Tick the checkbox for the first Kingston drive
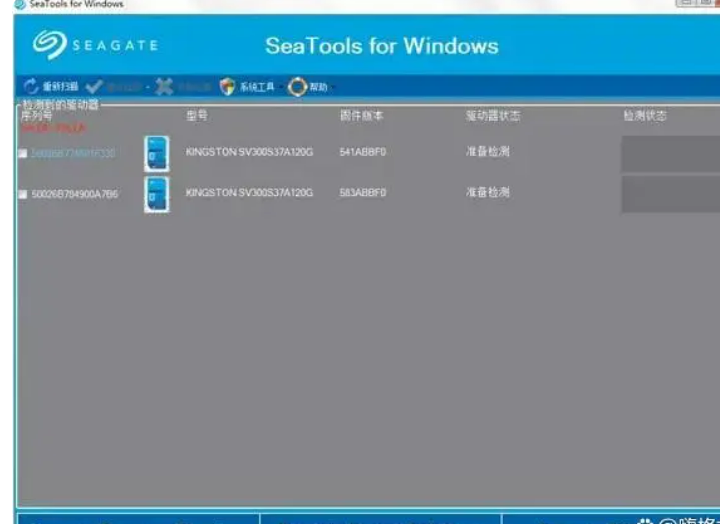This screenshot has height=524, width=720. 23,153
